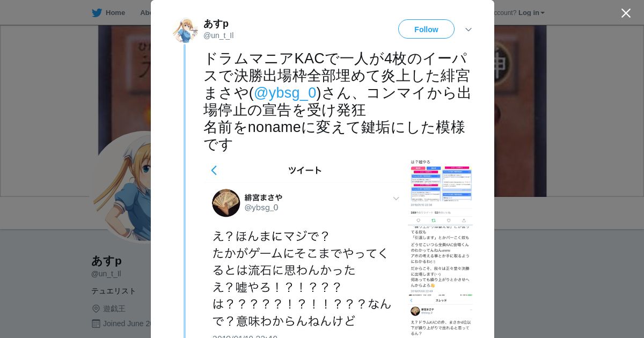The image size is (644, 338).
Task: Open the top-right colorful table thumbnail
Action: coord(441,183)
